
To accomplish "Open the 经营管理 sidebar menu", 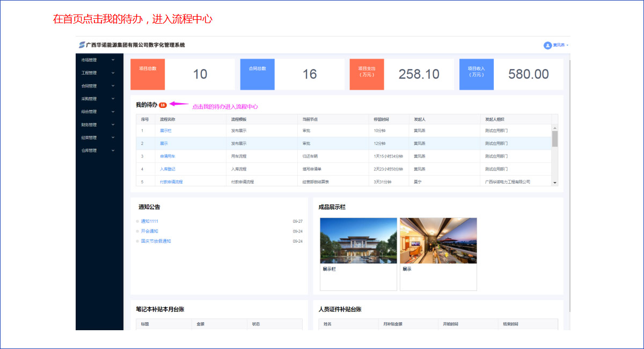I will (98, 137).
